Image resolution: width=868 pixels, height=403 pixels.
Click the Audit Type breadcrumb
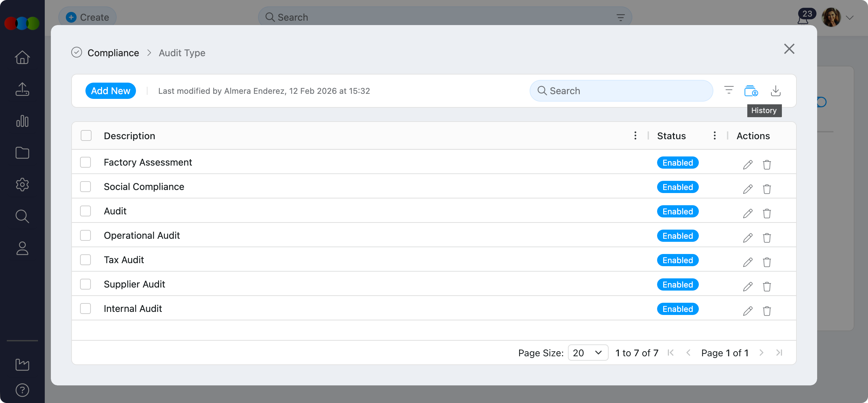[182, 53]
